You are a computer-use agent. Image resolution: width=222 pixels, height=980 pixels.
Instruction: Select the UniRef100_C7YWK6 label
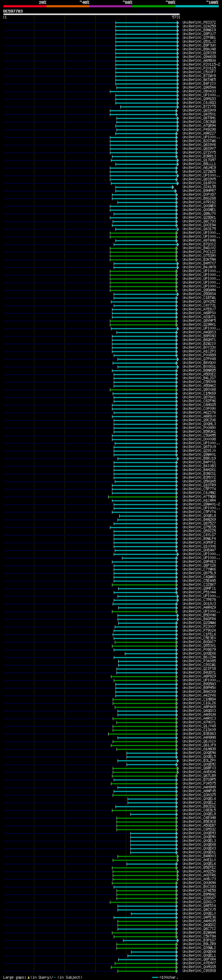[x=199, y=569]
